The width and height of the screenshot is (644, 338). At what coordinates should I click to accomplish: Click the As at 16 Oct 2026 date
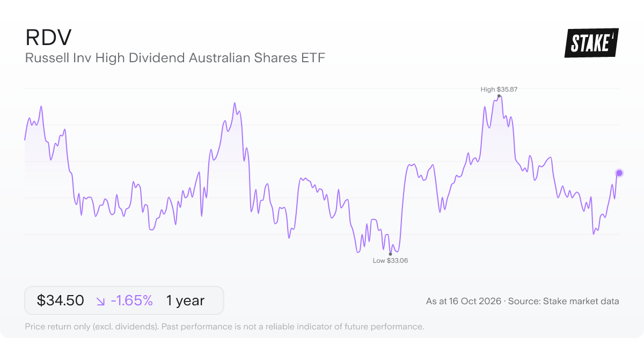click(464, 301)
